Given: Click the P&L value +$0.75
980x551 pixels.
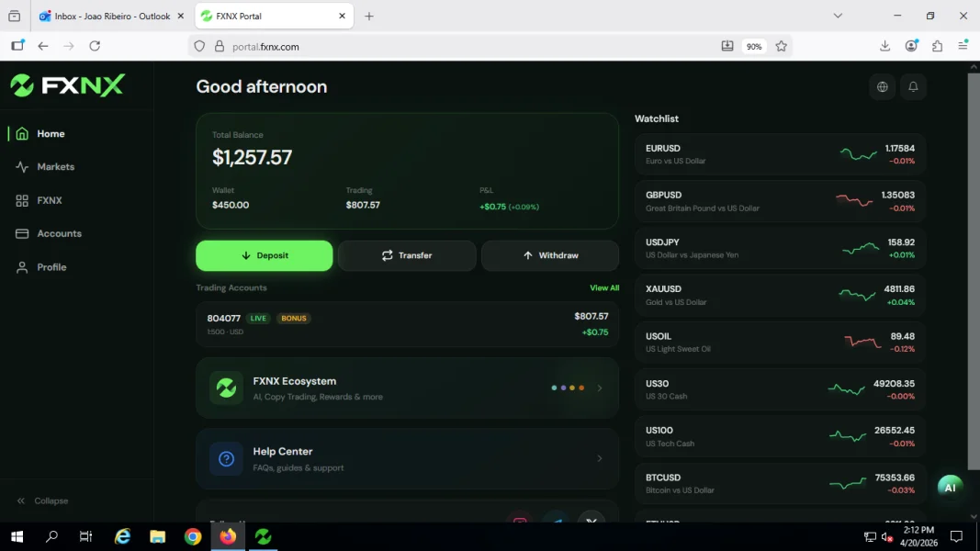Looking at the screenshot, I should [x=492, y=207].
